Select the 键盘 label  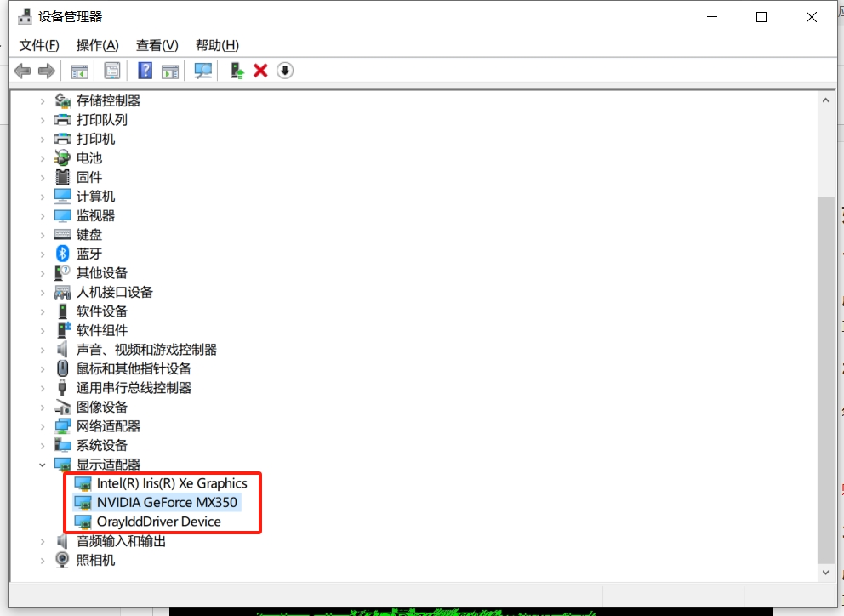[x=88, y=234]
